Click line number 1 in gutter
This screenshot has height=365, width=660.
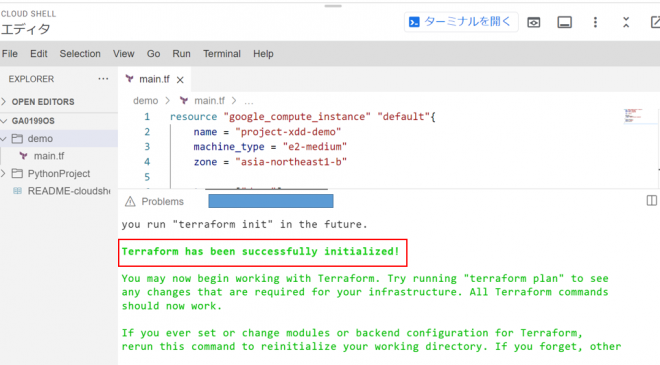(147, 117)
